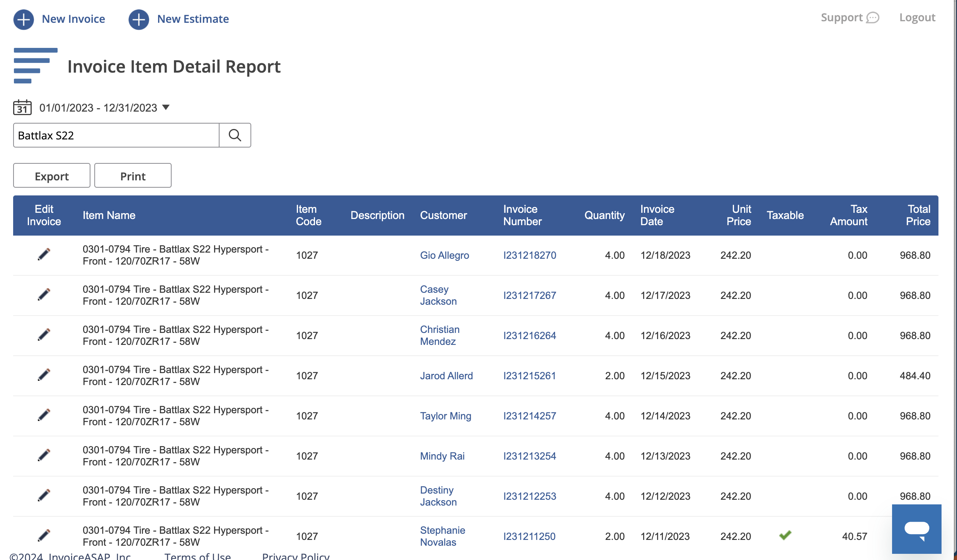Sort by Item Name column header

point(109,216)
